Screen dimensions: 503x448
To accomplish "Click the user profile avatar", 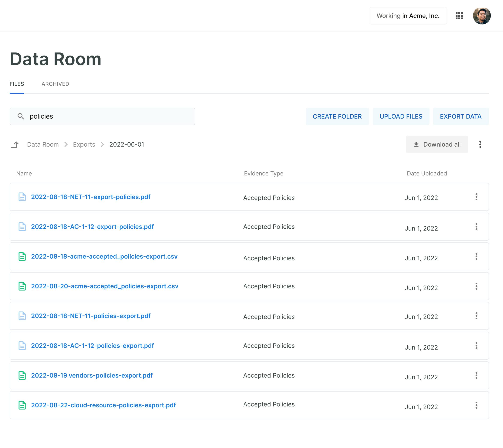I will point(482,16).
